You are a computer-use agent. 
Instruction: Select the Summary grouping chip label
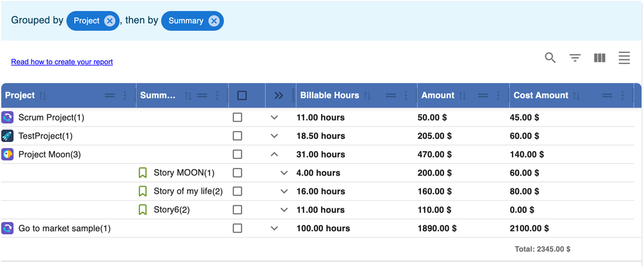tap(186, 21)
